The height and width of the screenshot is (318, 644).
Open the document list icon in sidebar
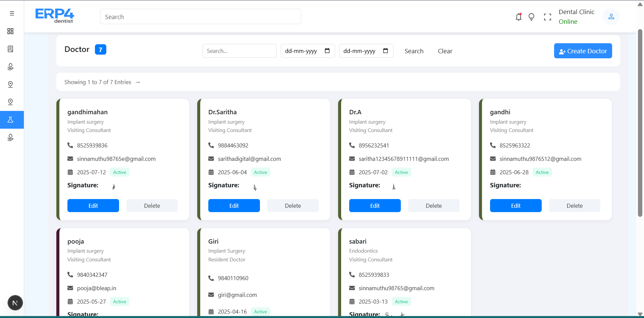point(10,49)
